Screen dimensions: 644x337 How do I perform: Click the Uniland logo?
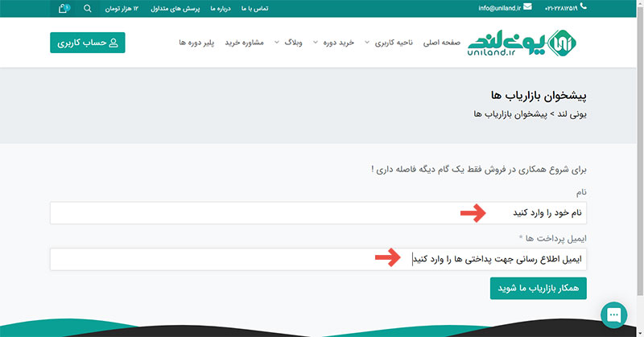[x=522, y=43]
